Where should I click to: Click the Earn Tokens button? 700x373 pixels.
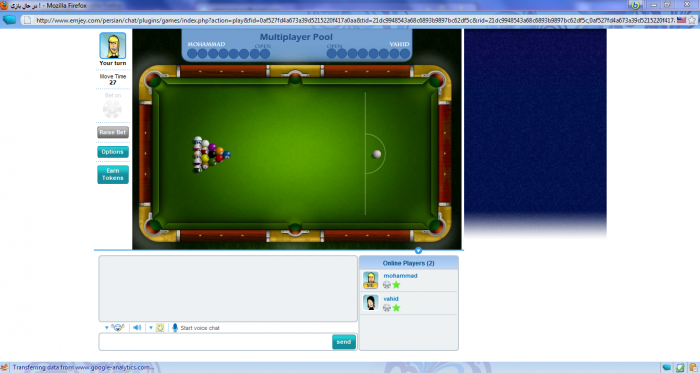[113, 174]
